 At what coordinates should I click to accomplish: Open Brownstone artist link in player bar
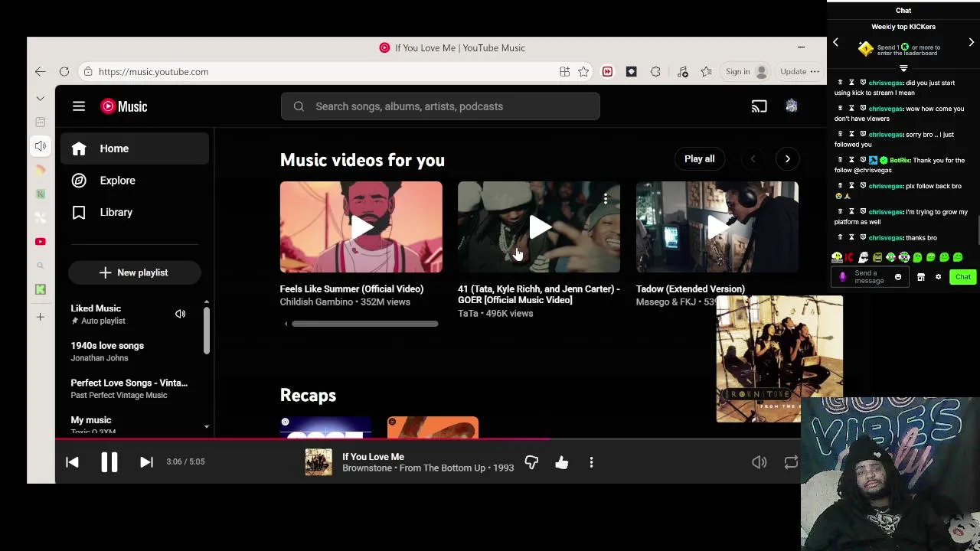[x=367, y=468]
